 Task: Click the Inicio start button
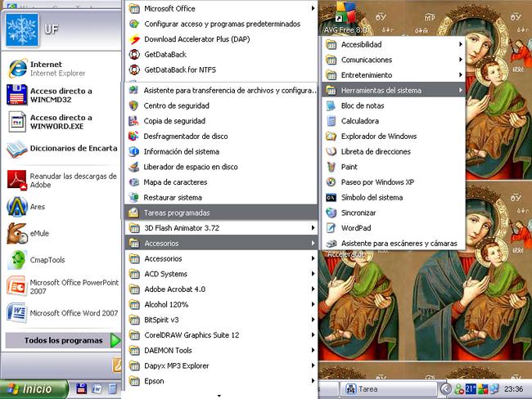coord(34,389)
